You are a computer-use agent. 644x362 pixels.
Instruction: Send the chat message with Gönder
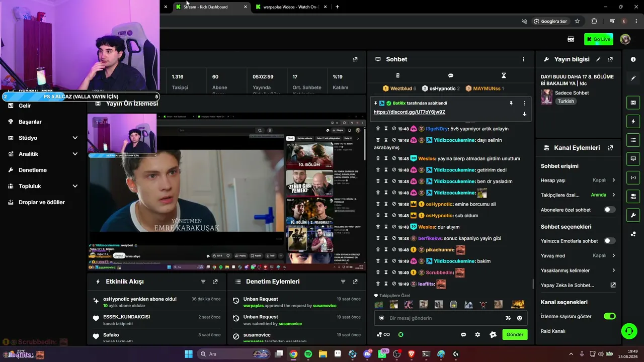point(515,334)
